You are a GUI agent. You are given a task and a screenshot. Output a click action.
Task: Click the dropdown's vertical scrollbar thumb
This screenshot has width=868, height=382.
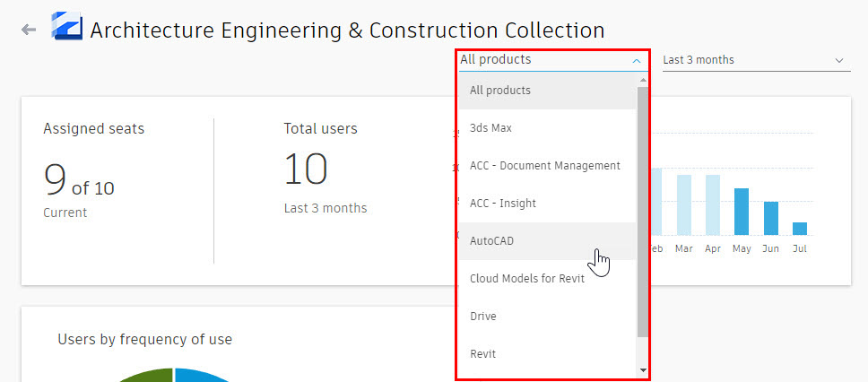tap(642, 212)
